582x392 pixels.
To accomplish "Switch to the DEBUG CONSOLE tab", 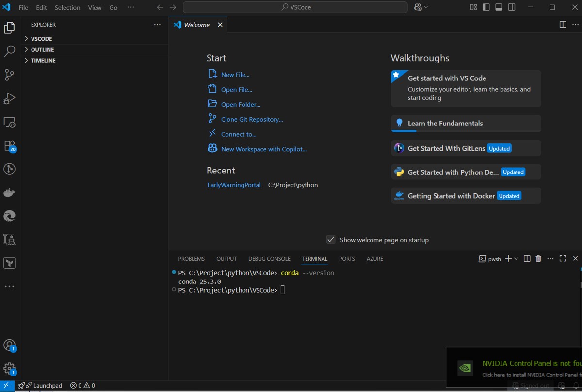I will (x=269, y=259).
